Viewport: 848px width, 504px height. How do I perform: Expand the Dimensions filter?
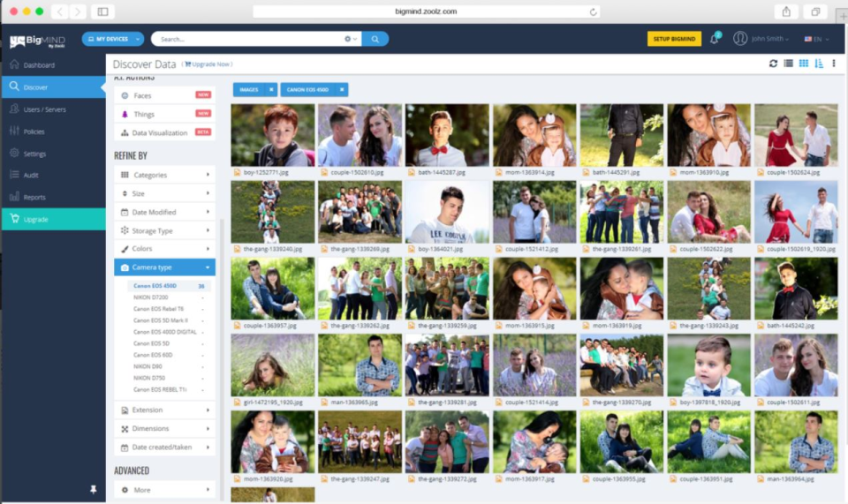pyautogui.click(x=164, y=428)
